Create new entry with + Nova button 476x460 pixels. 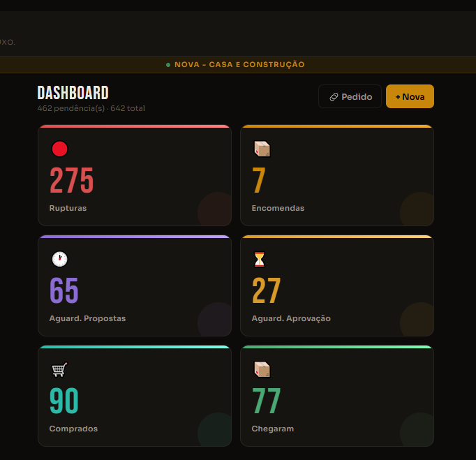410,96
